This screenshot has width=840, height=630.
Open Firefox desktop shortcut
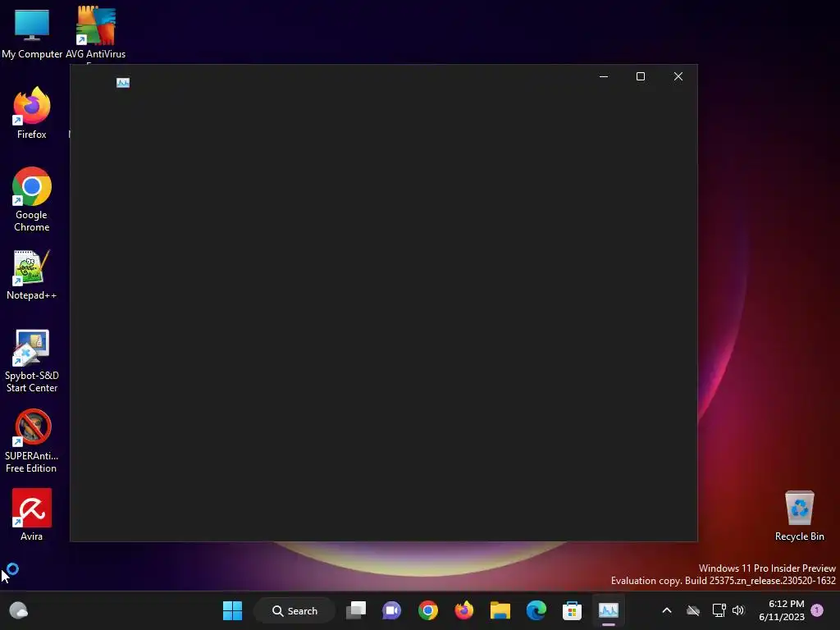[x=32, y=113]
